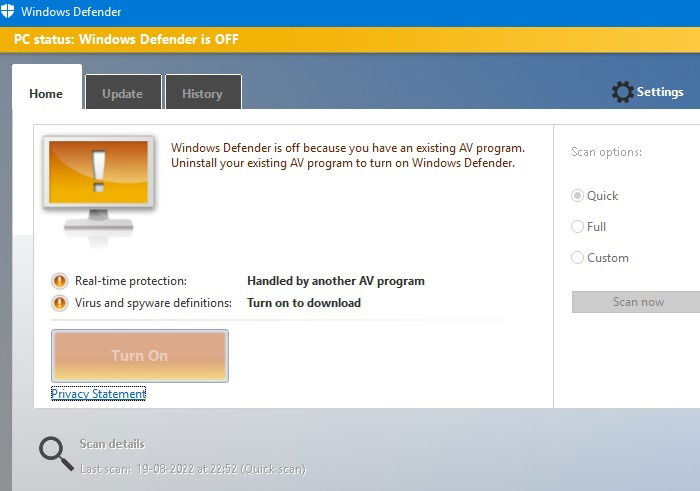The height and width of the screenshot is (491, 700).
Task: Click the orange warning monitor icon
Action: tap(99, 191)
